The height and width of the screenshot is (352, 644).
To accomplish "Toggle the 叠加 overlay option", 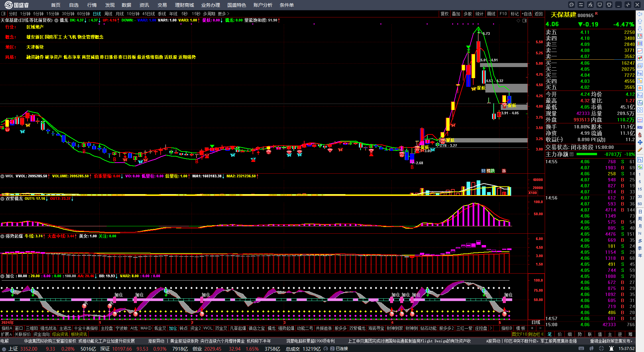I will [456, 14].
